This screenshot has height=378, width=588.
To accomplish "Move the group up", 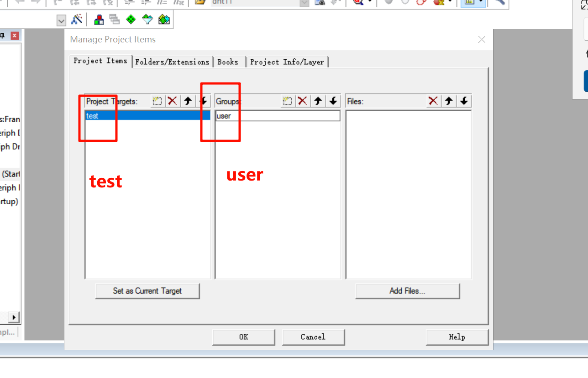I will coord(318,101).
